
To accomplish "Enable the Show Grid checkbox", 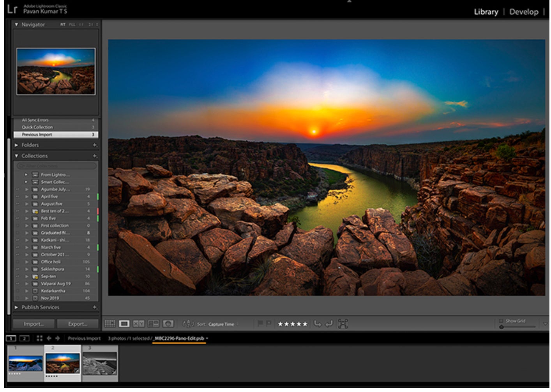I will pyautogui.click(x=501, y=321).
